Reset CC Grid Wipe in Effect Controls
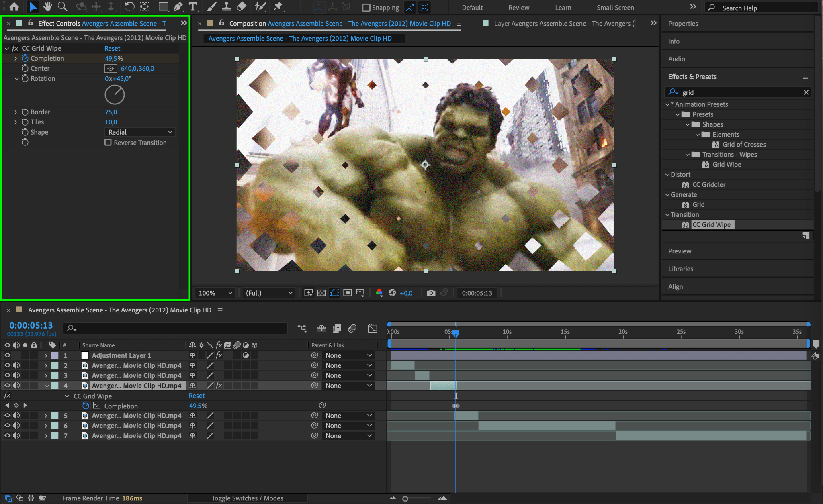The height and width of the screenshot is (504, 823). tap(112, 48)
